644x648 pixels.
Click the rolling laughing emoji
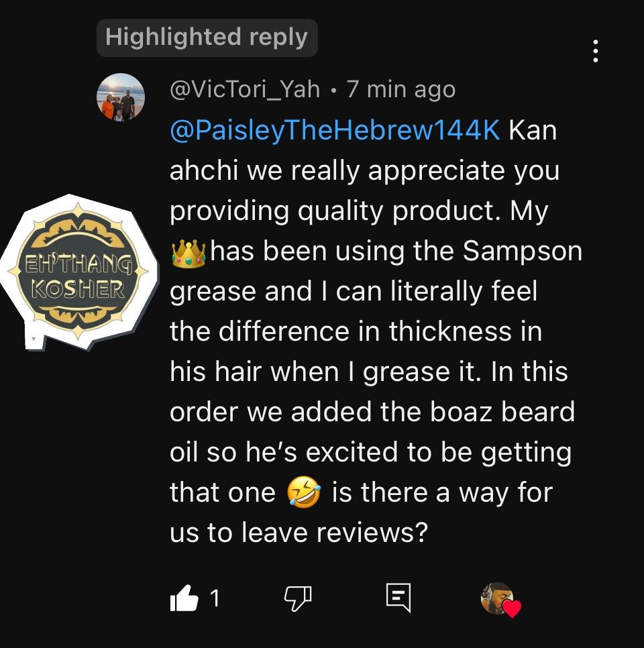304,492
